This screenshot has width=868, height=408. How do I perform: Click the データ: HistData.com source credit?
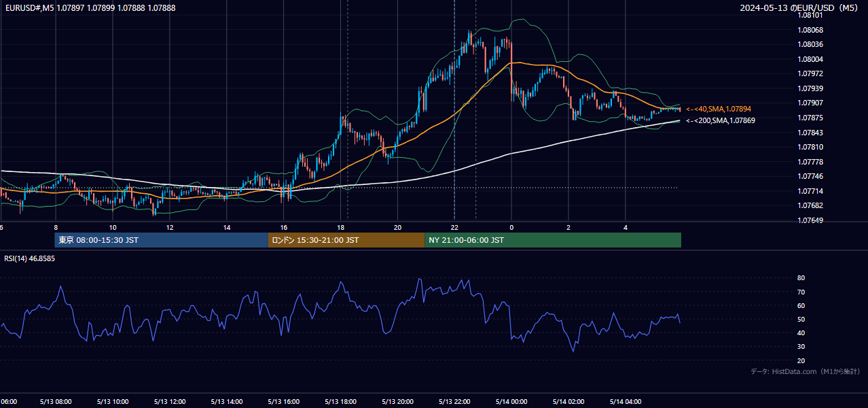tap(806, 371)
